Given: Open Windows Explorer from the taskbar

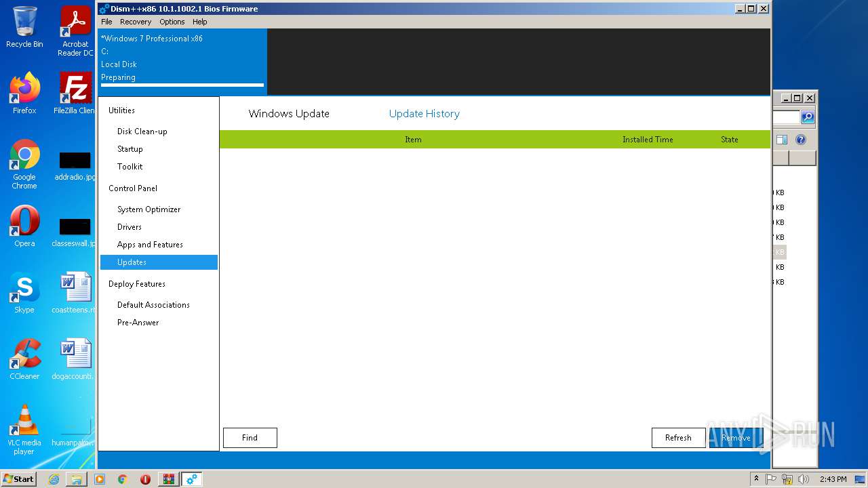Looking at the screenshot, I should (77, 479).
